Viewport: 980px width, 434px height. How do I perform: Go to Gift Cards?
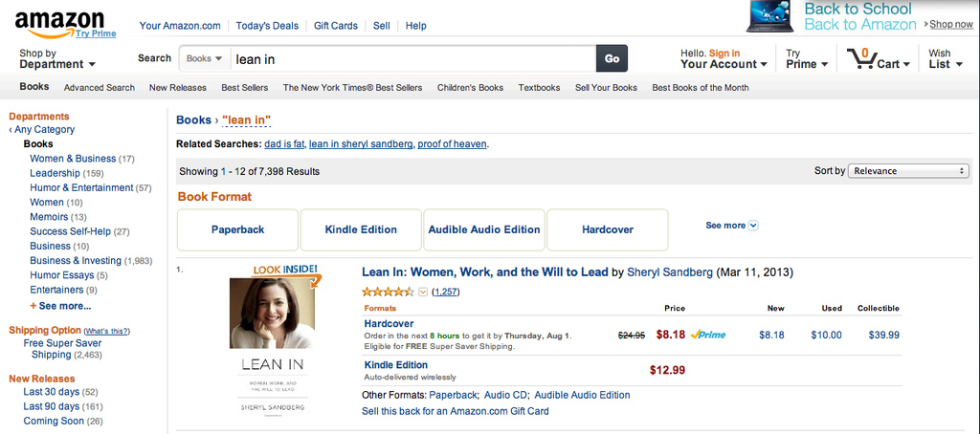click(336, 26)
